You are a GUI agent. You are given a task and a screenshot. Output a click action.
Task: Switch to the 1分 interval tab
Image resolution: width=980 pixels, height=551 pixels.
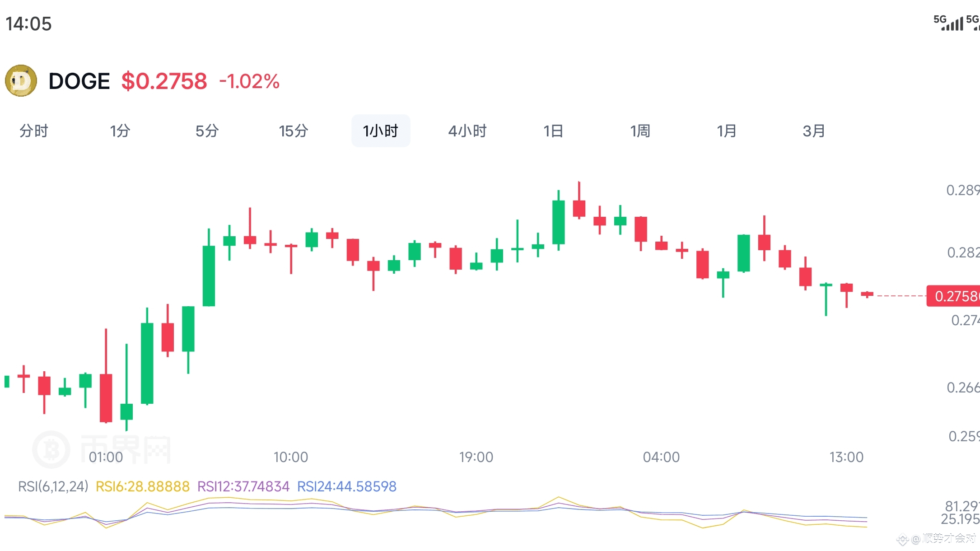120,131
